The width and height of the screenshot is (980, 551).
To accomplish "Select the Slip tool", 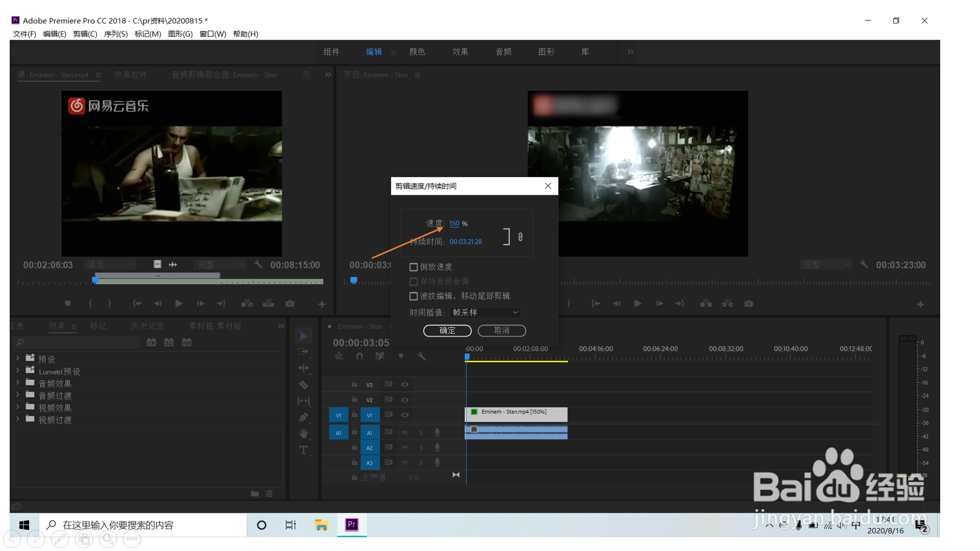I will click(x=304, y=401).
